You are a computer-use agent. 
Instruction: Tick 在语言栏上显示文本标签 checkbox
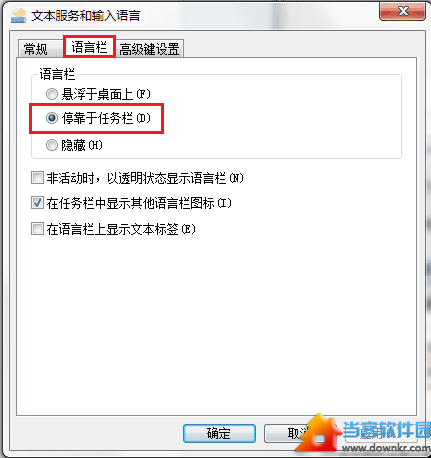(x=37, y=229)
